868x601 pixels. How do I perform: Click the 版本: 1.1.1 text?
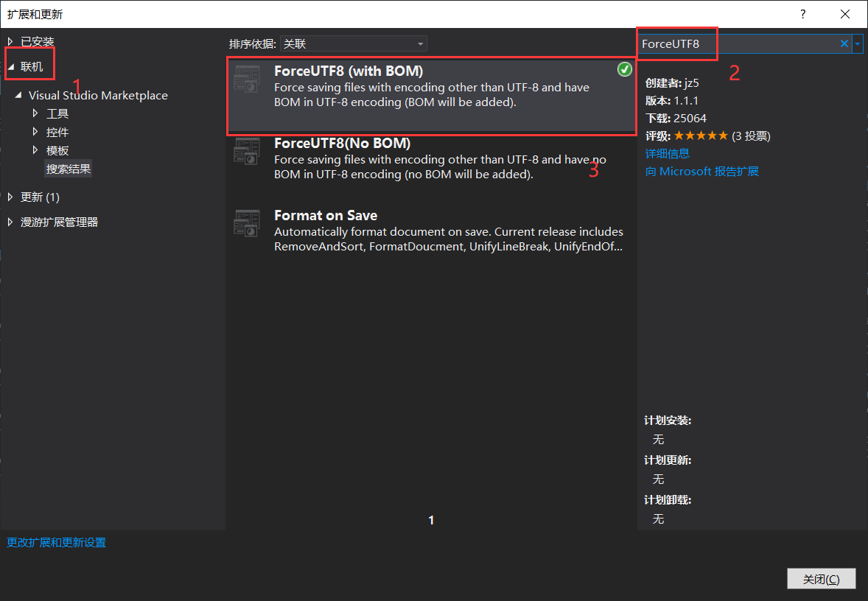click(x=671, y=101)
